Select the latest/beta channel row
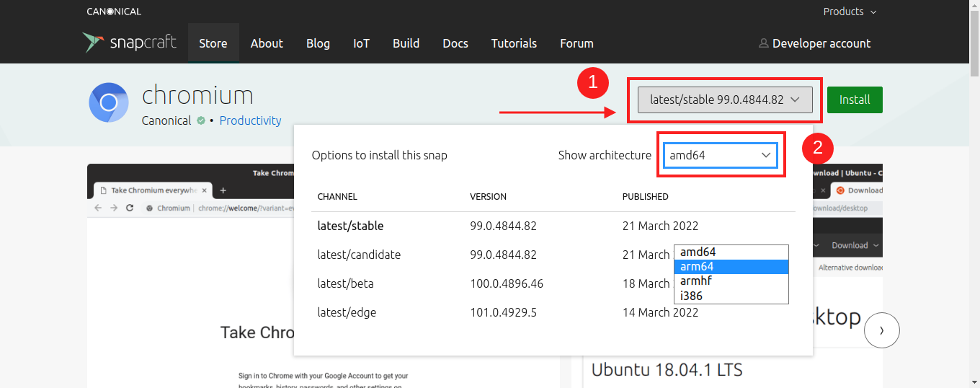 tap(553, 283)
